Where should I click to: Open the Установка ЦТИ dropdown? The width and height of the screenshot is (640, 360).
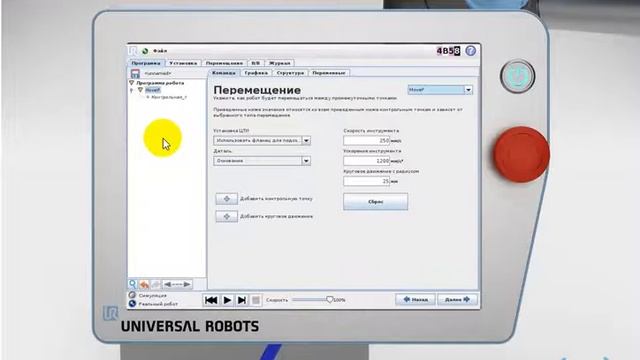tap(262, 140)
